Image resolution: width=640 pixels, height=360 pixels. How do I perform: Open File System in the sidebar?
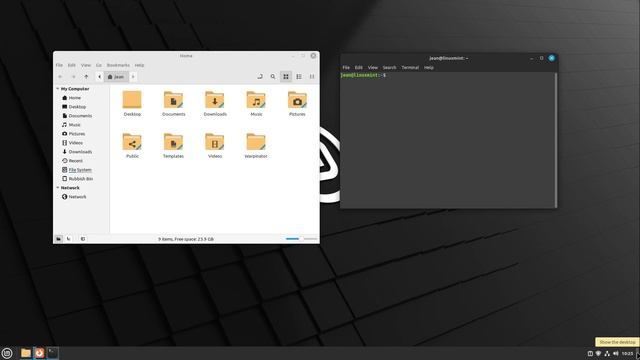pyautogui.click(x=77, y=170)
